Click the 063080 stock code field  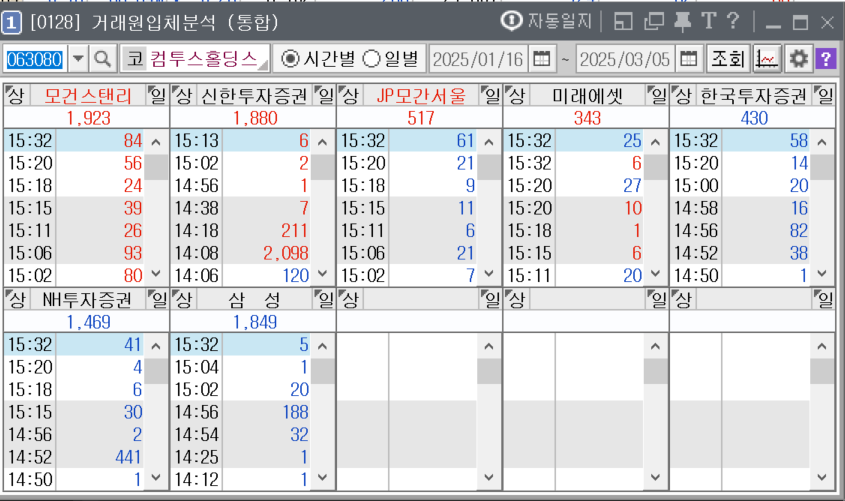35,59
